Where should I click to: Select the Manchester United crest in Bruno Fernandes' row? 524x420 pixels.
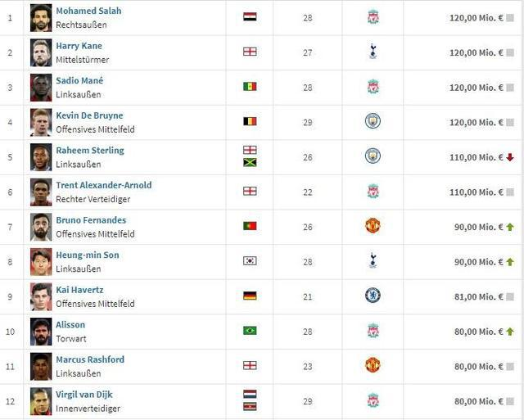coord(373,226)
